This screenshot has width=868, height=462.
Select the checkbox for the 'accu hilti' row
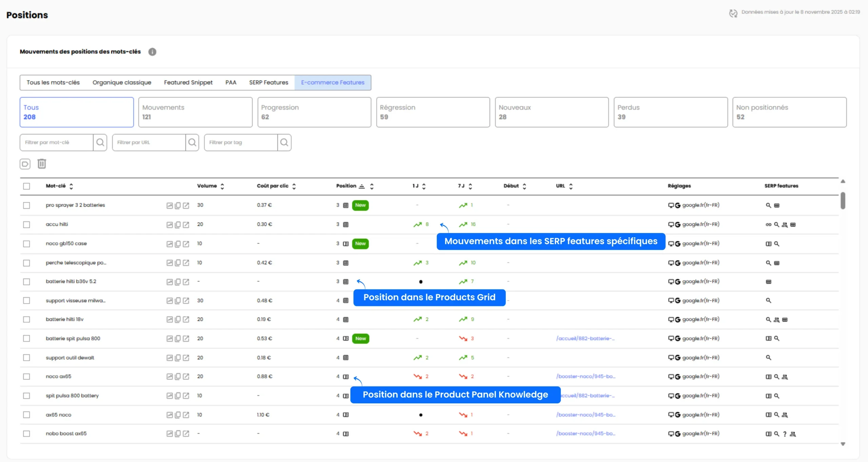(27, 224)
